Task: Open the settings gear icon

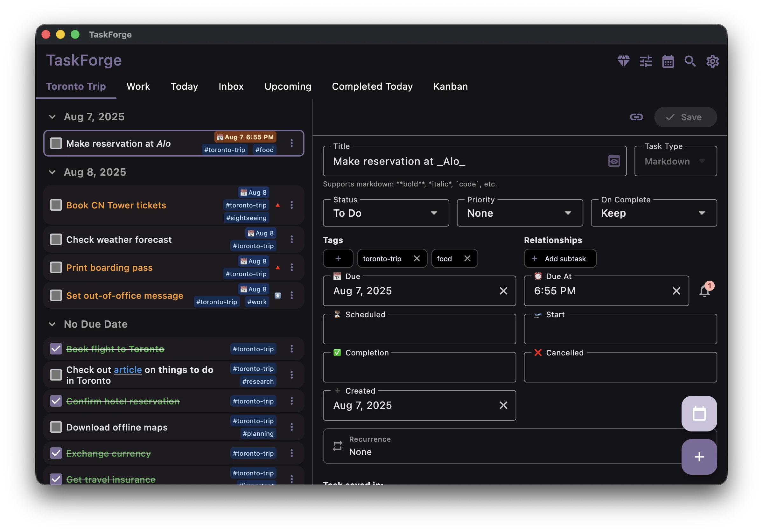Action: 712,61
